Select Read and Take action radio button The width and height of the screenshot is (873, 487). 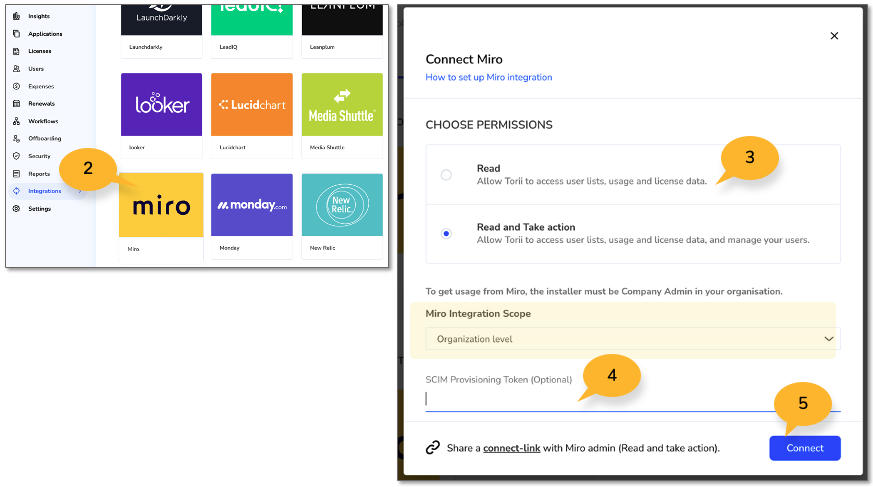coord(446,234)
